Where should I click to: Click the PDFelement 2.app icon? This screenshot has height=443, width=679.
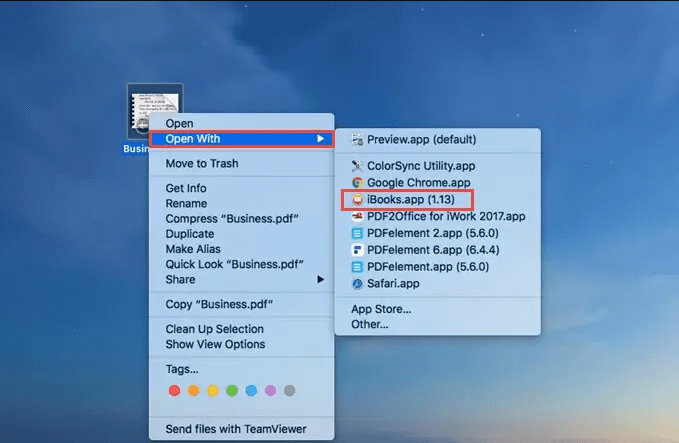(x=357, y=233)
